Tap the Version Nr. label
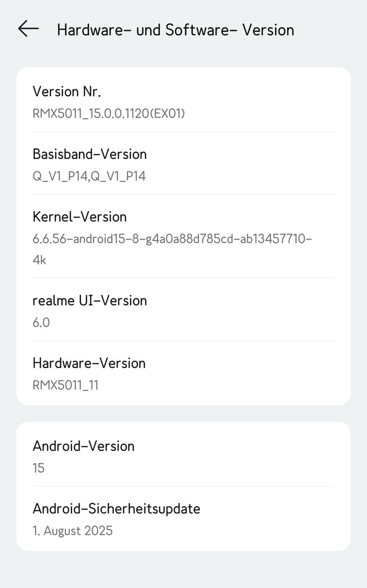This screenshot has height=588, width=367. 66,91
